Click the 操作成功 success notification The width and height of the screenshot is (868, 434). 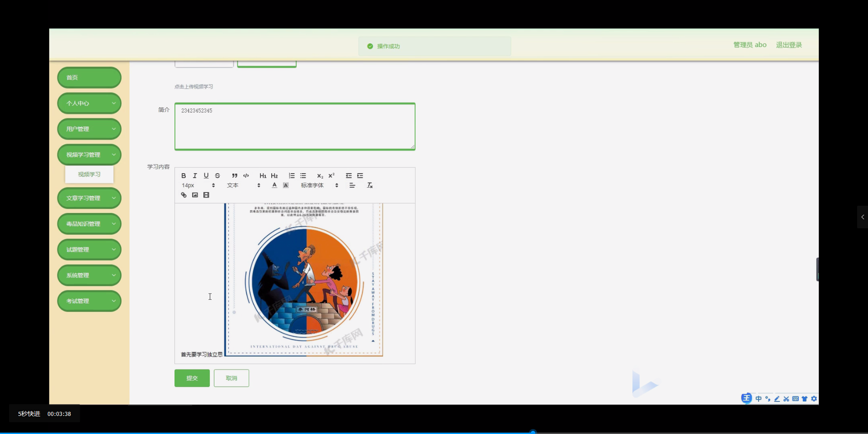click(x=434, y=46)
